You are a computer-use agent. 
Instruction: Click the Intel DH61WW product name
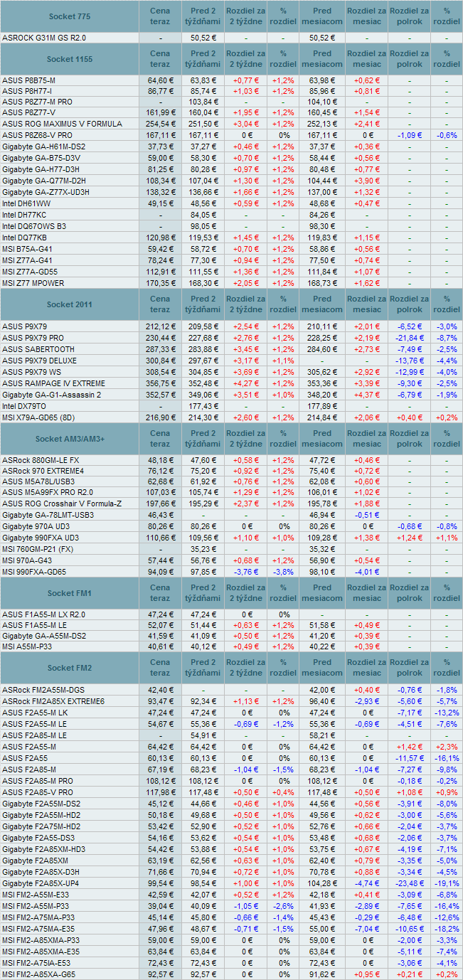(x=25, y=203)
